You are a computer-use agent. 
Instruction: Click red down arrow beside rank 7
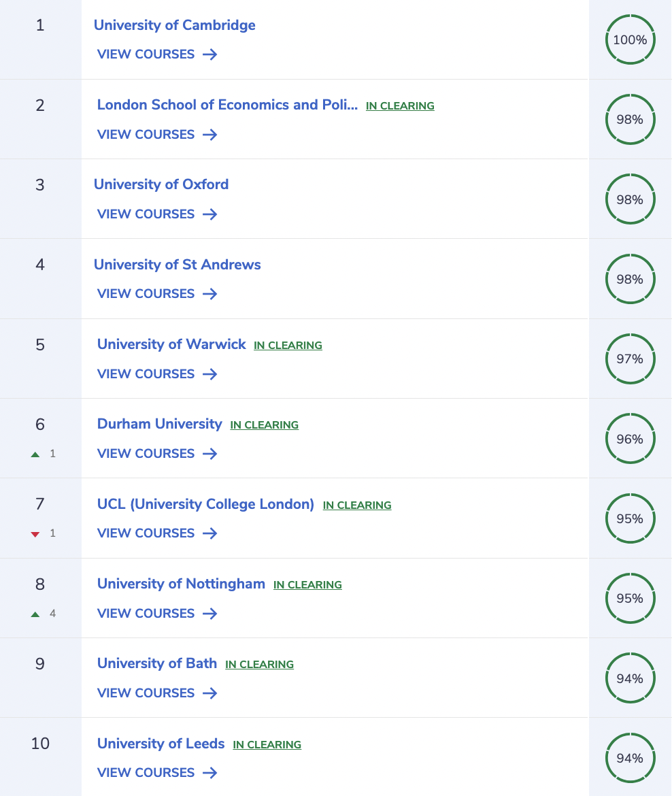pos(35,534)
